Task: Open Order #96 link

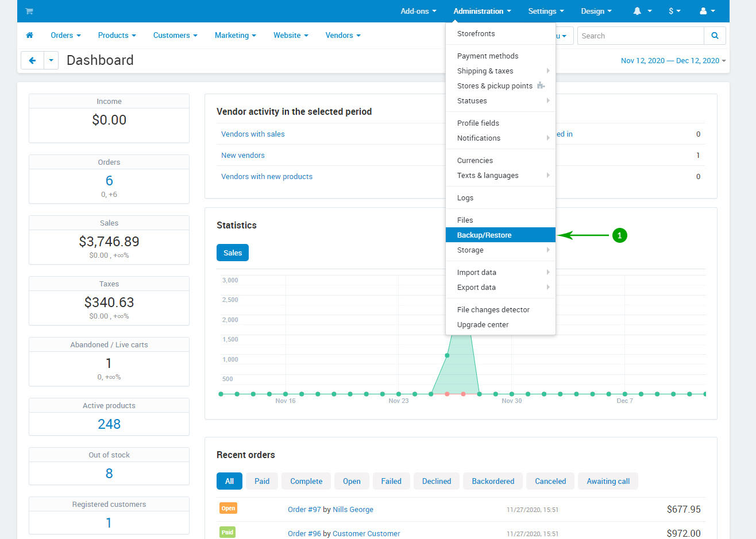Action: click(304, 533)
